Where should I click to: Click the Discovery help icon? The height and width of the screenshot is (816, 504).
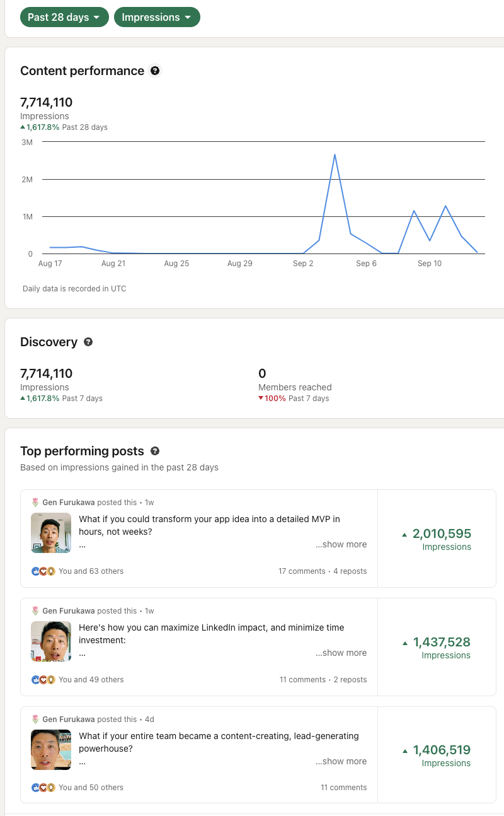[x=88, y=342]
